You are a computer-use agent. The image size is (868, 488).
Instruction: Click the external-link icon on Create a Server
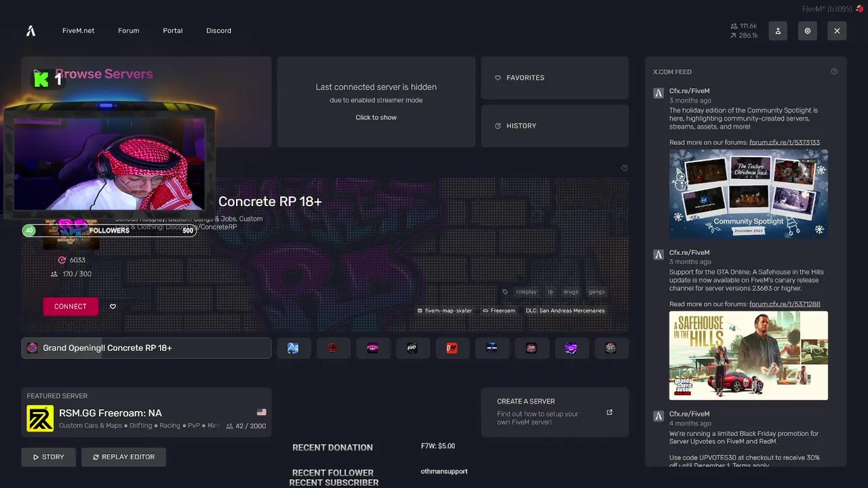point(609,412)
